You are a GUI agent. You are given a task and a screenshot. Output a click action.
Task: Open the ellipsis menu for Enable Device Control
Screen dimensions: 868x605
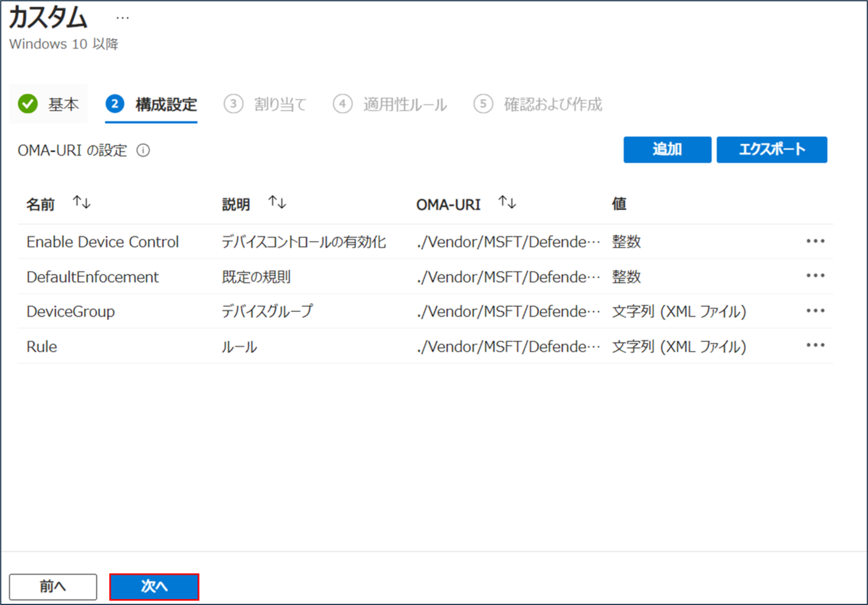pyautogui.click(x=815, y=242)
